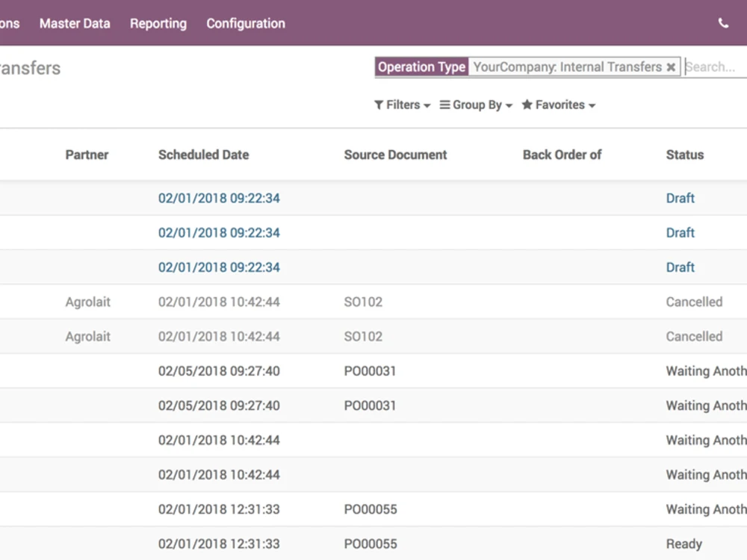
Task: Click the star icon beside Favorites
Action: pyautogui.click(x=527, y=105)
